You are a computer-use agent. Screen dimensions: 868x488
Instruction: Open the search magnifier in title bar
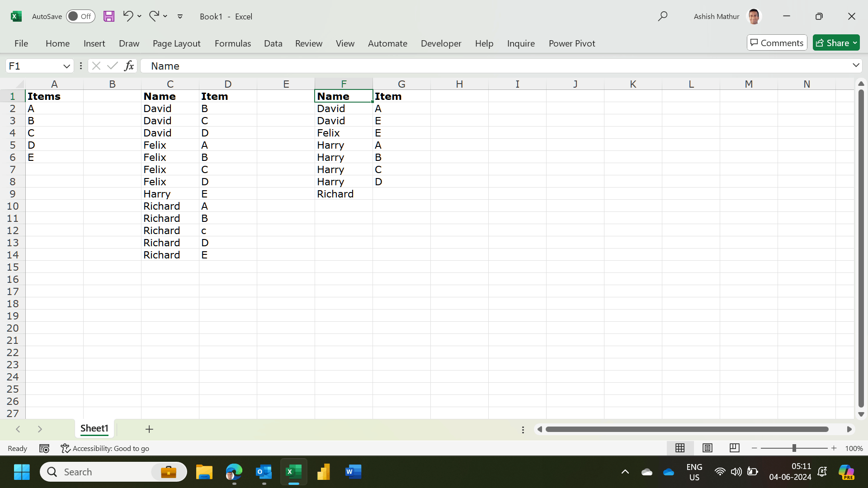tap(663, 16)
